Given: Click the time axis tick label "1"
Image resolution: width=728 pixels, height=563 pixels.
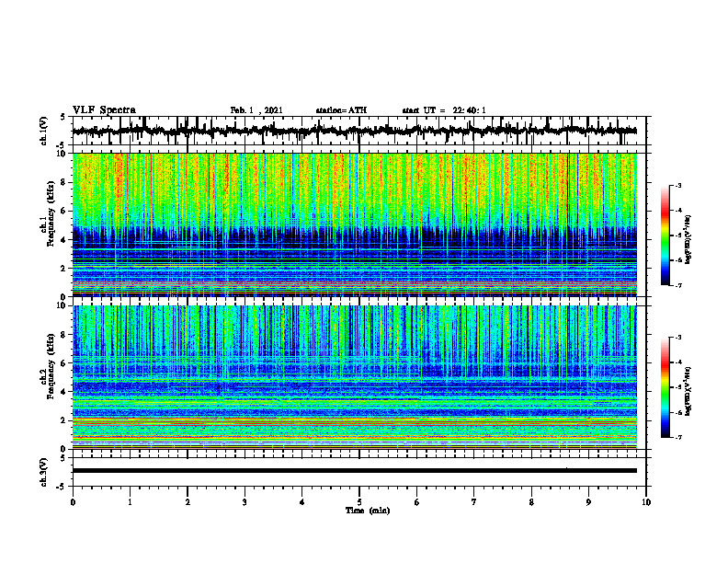Looking at the screenshot, I should click(130, 502).
